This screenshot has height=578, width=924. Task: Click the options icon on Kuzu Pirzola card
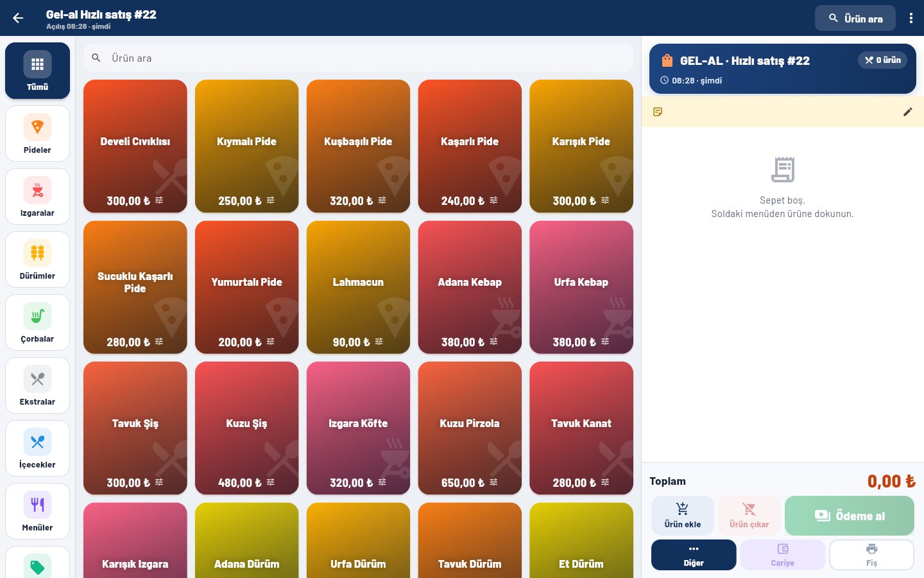pyautogui.click(x=493, y=482)
